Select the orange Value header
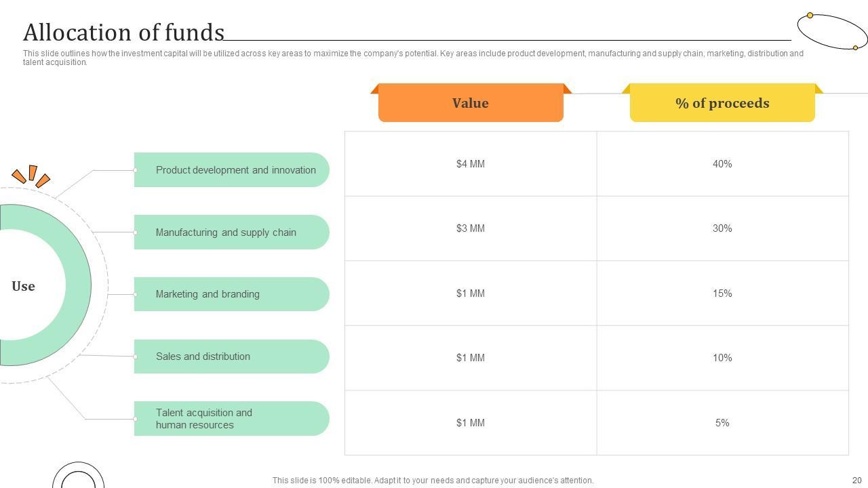The width and height of the screenshot is (868, 488). pyautogui.click(x=471, y=103)
